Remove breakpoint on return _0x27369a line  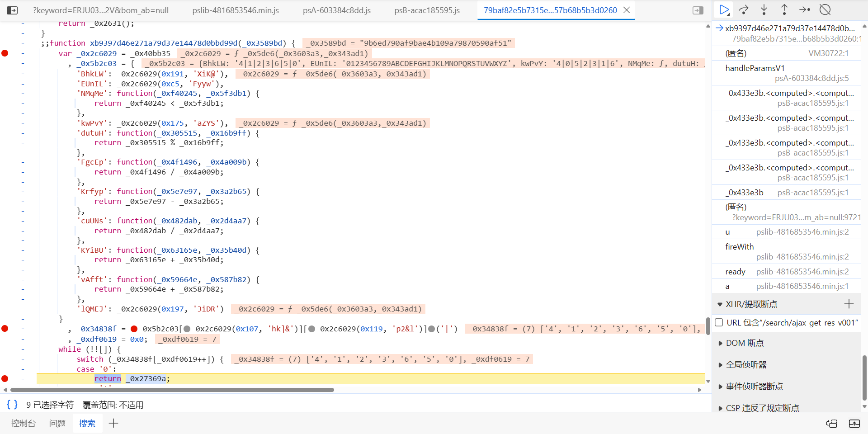[5, 378]
